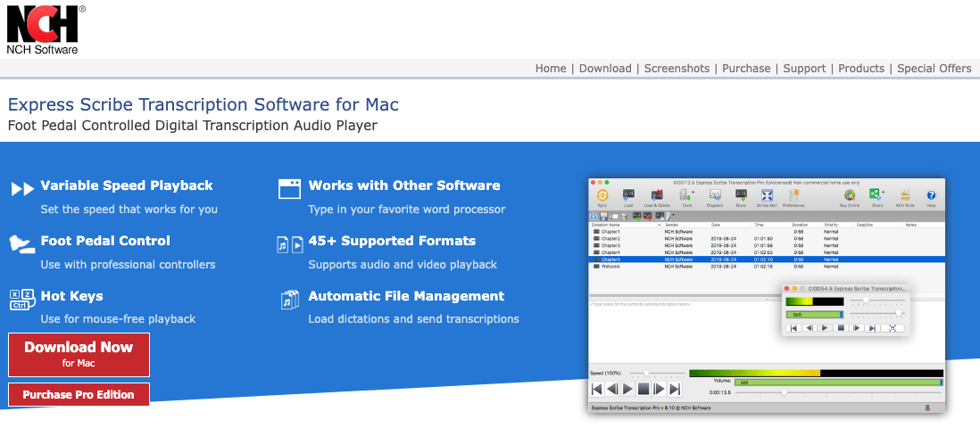Click the NCH Software logo
Viewport: 980px width, 428px height.
click(43, 29)
